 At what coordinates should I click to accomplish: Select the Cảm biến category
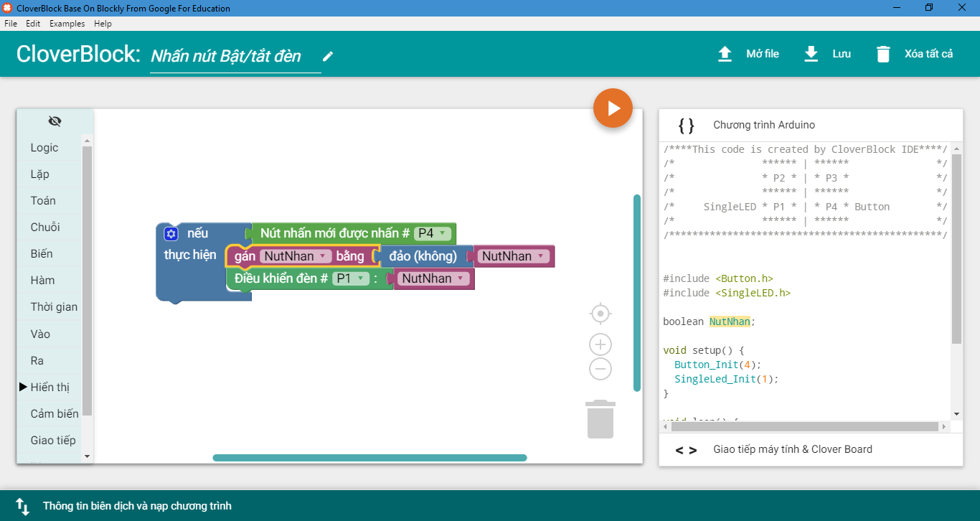(x=50, y=414)
